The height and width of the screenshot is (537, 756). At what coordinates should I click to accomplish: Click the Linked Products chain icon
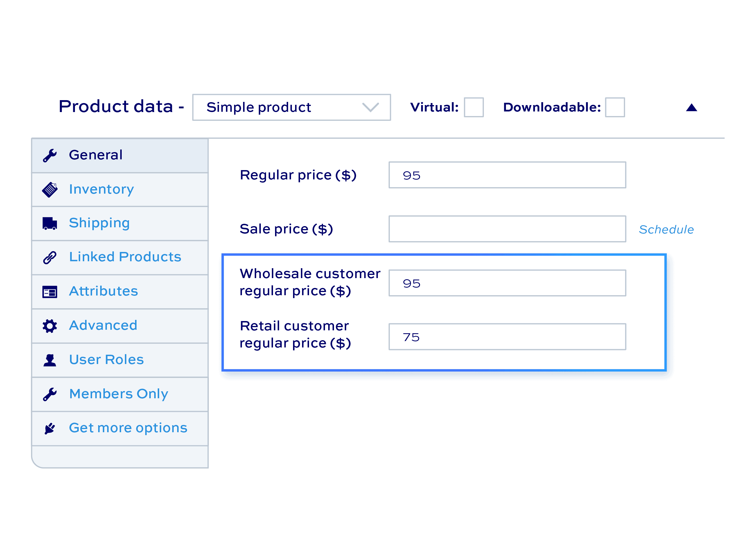tap(50, 257)
